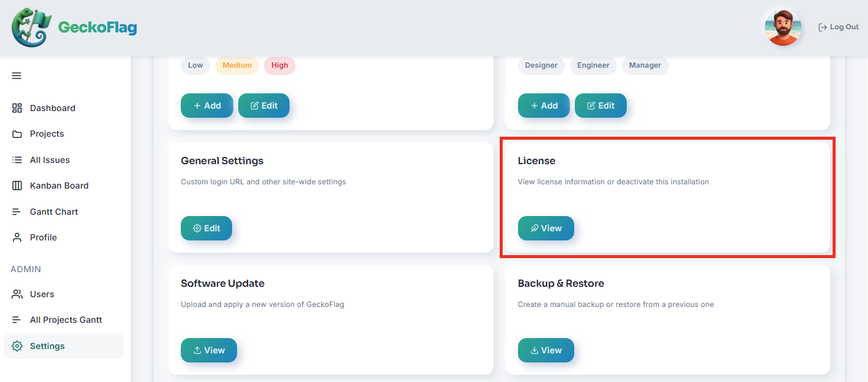Click the Log Out link
Viewport: 868px width, 382px height.
coord(839,27)
